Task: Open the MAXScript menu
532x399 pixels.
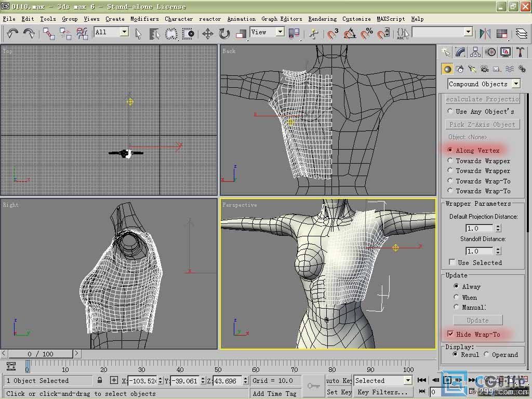Action: (x=391, y=19)
